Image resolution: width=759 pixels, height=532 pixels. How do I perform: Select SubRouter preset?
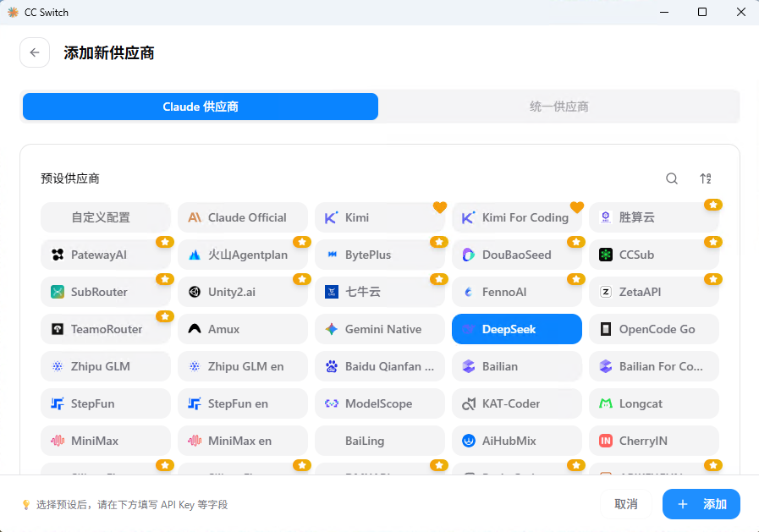pos(106,292)
